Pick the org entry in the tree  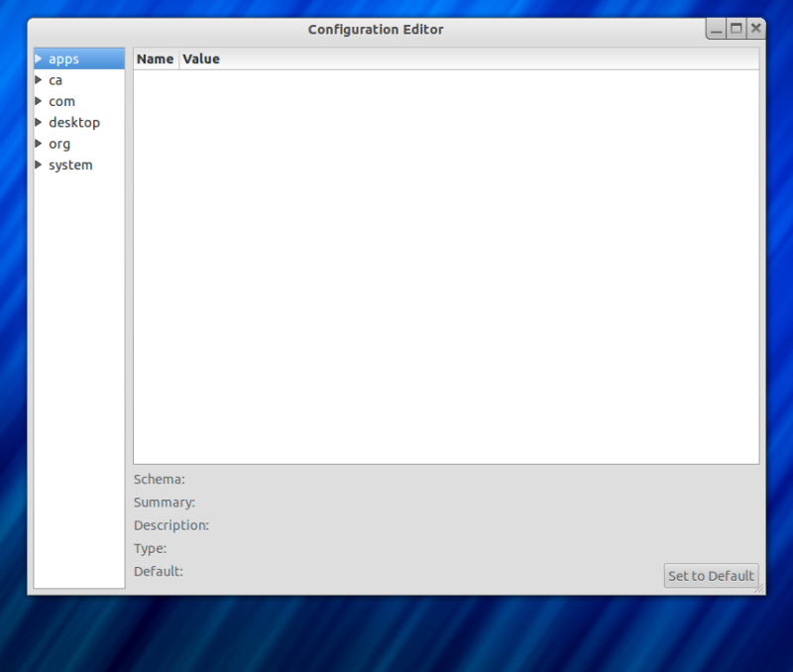(x=59, y=144)
